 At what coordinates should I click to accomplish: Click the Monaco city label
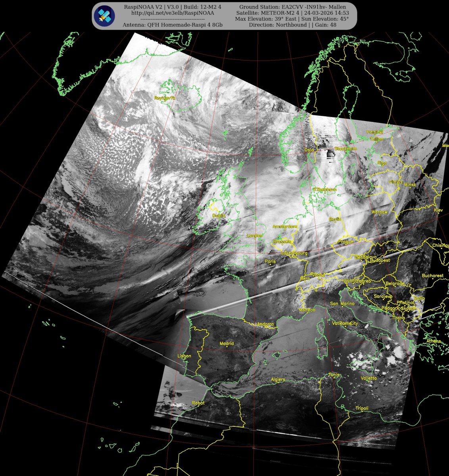tap(307, 310)
